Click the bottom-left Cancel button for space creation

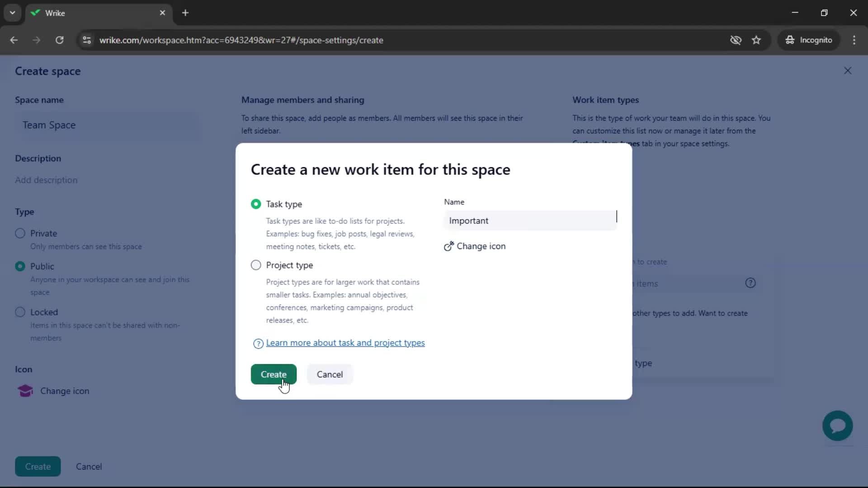(89, 467)
